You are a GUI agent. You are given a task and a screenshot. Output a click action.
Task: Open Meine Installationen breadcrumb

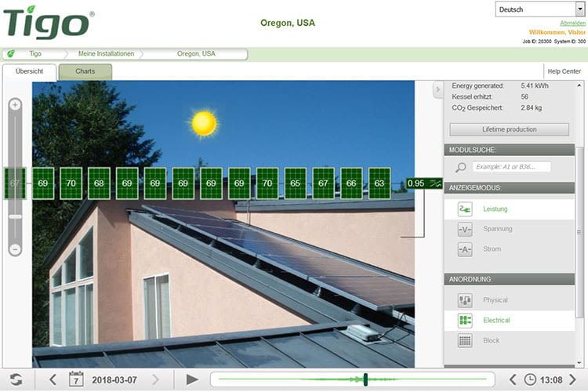coord(106,53)
